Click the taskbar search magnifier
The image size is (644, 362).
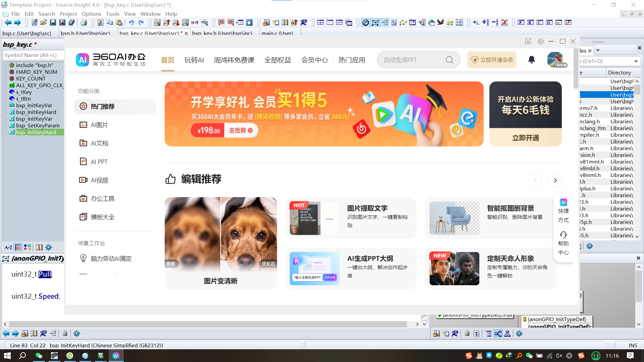pyautogui.click(x=22, y=356)
